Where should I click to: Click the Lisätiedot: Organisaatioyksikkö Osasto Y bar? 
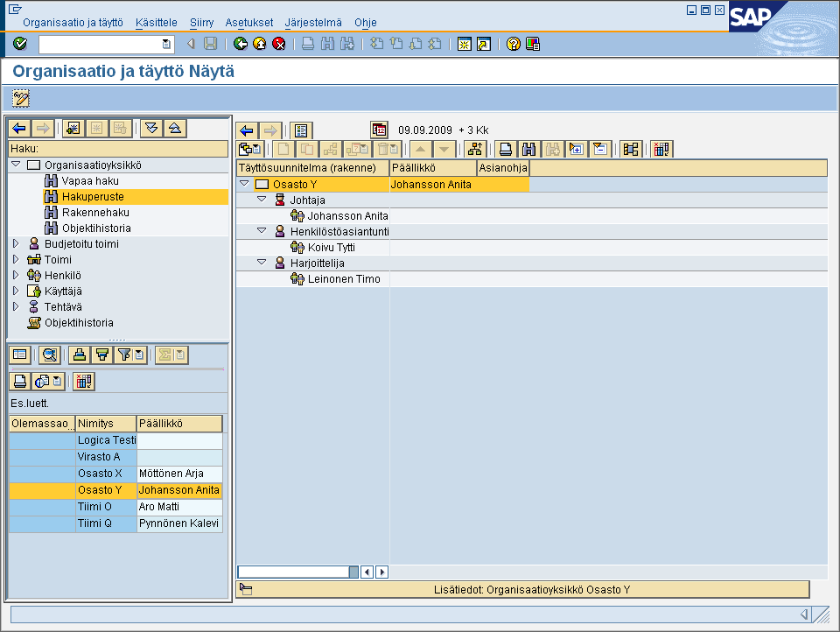[x=523, y=590]
